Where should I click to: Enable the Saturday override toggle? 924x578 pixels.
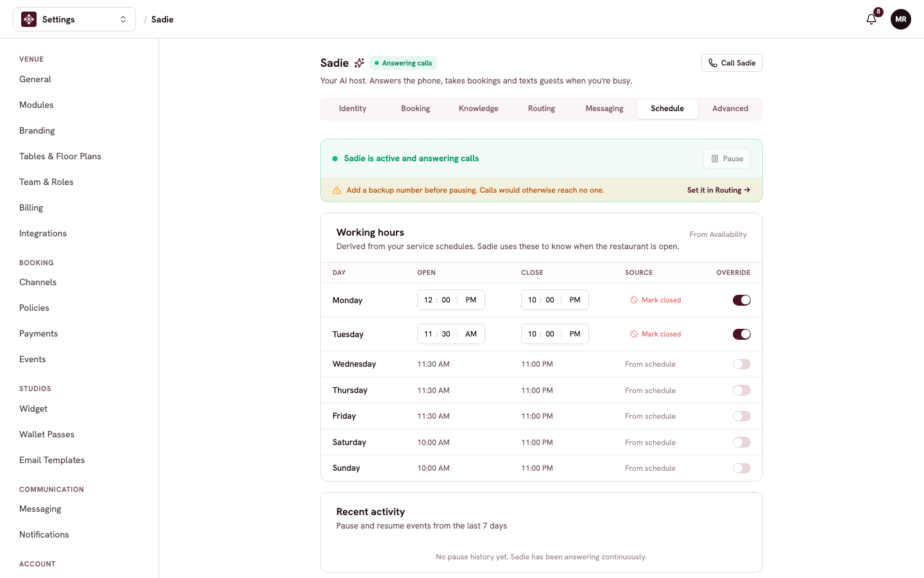point(742,442)
